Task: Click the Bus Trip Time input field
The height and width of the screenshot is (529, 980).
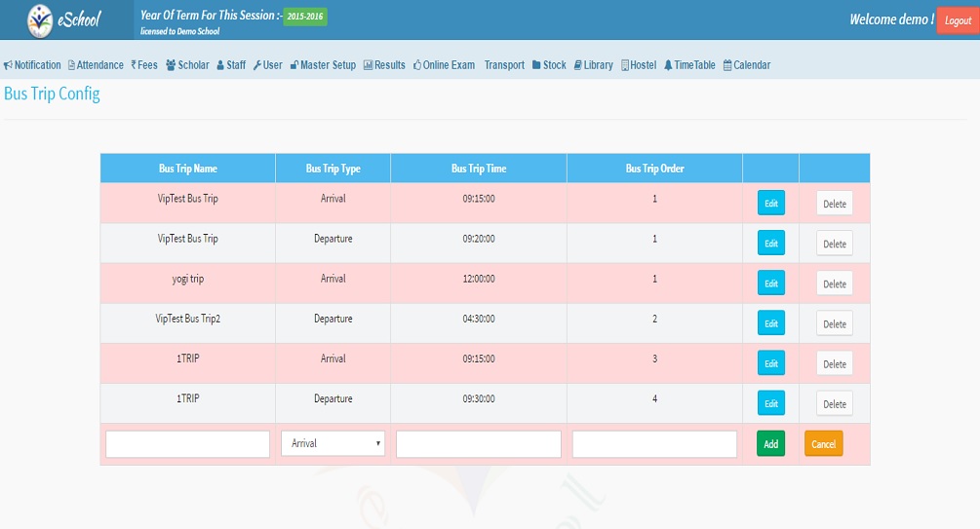Action: click(478, 443)
